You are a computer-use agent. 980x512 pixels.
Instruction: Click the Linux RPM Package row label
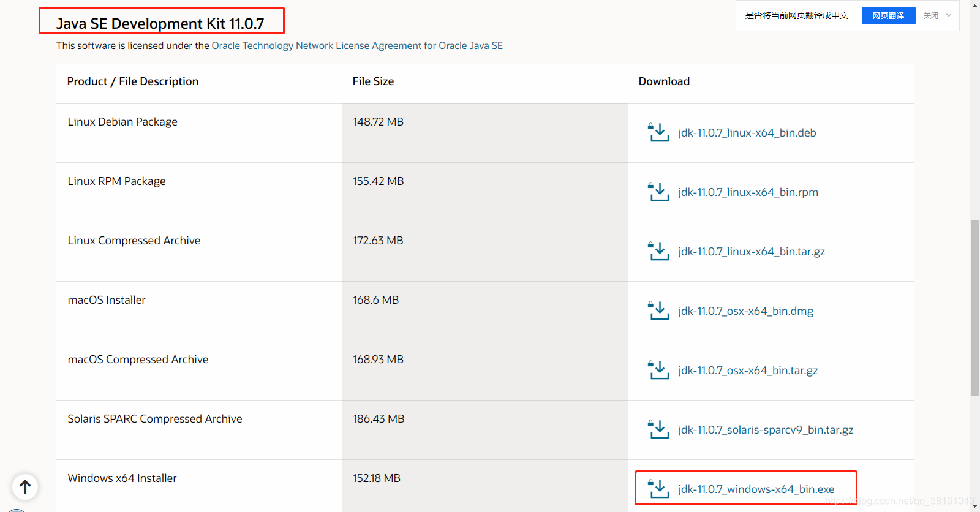(116, 181)
